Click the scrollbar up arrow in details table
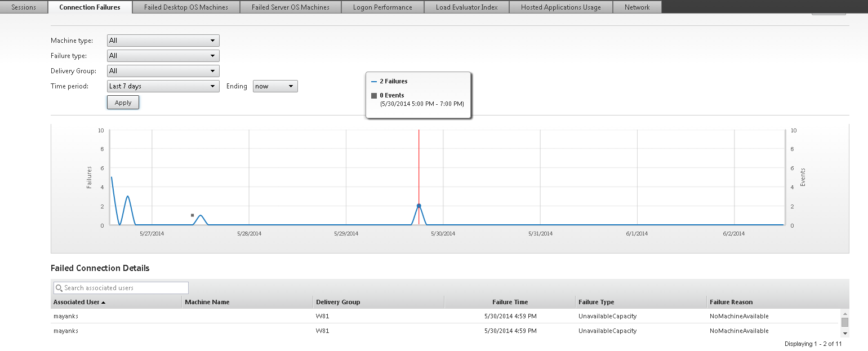The height and width of the screenshot is (351, 868). click(x=844, y=313)
